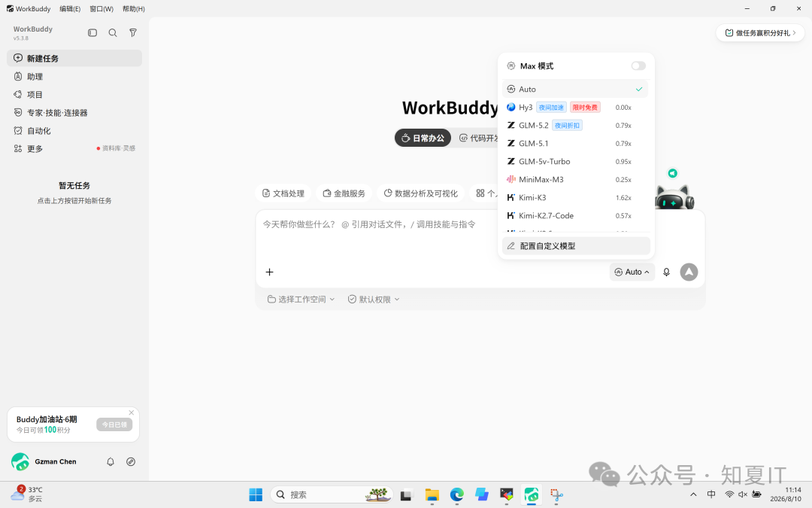Open 做任务赢积分好礼 promotion
812x508 pixels.
(x=760, y=32)
